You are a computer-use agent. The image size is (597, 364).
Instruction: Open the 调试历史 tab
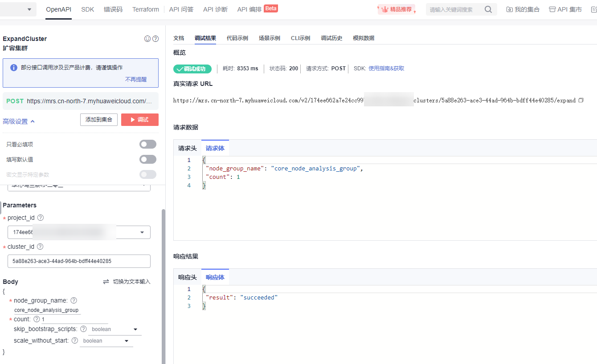pyautogui.click(x=332, y=38)
